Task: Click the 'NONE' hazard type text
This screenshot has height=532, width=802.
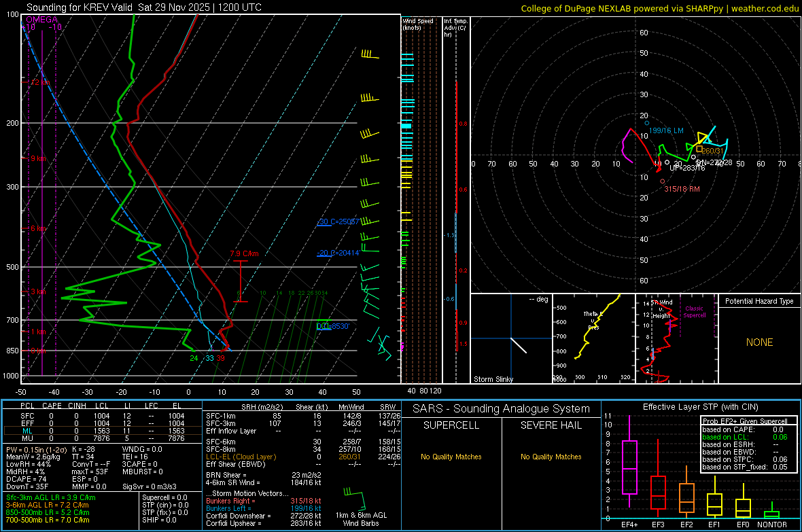Action: 759,342
